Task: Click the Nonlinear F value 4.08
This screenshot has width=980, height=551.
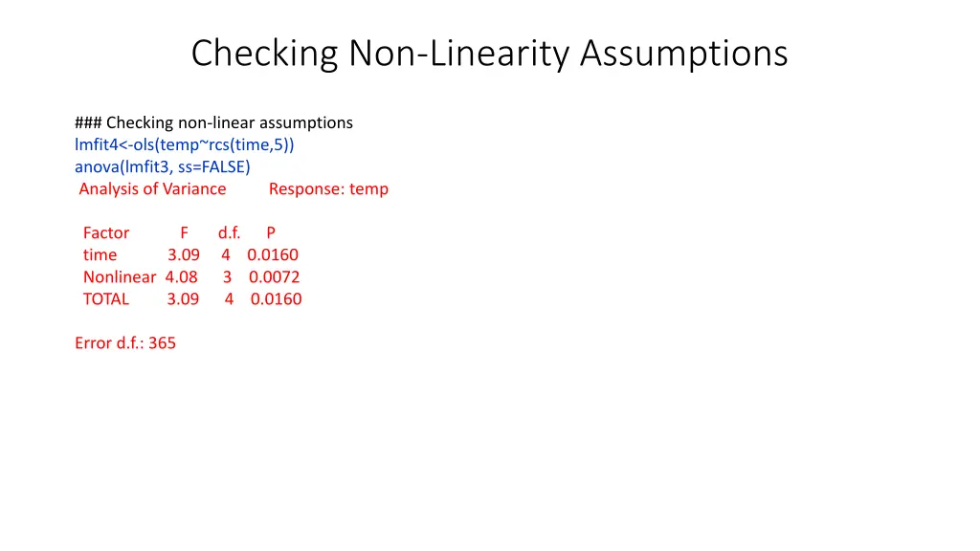Action: [182, 276]
